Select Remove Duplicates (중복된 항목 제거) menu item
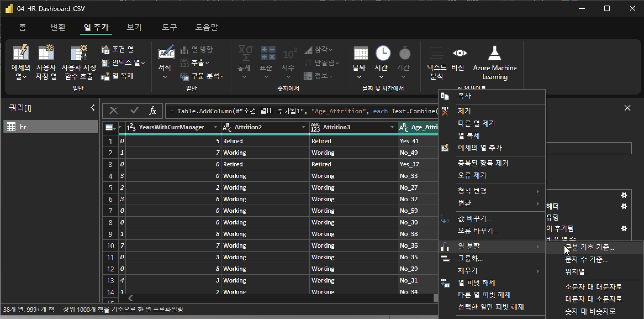The height and width of the screenshot is (319, 644). [x=483, y=163]
